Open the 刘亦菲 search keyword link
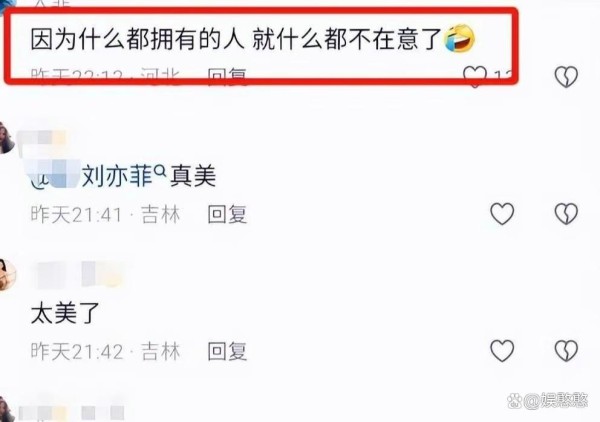The height and width of the screenshot is (422, 600). coord(118,176)
